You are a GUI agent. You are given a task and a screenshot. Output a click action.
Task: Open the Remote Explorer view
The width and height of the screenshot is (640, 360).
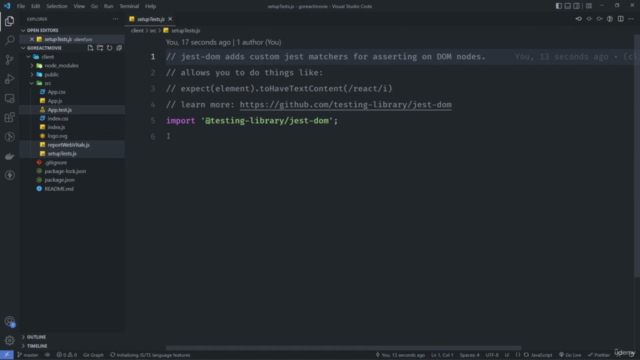[x=9, y=98]
